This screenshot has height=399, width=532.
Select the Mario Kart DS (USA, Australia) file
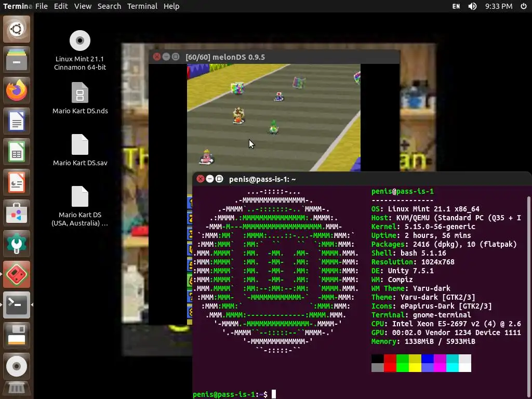[x=80, y=206]
